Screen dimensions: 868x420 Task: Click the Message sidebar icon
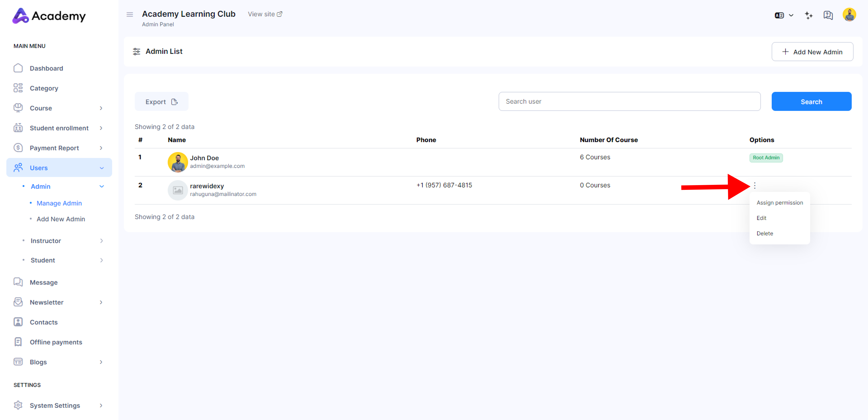pos(18,282)
